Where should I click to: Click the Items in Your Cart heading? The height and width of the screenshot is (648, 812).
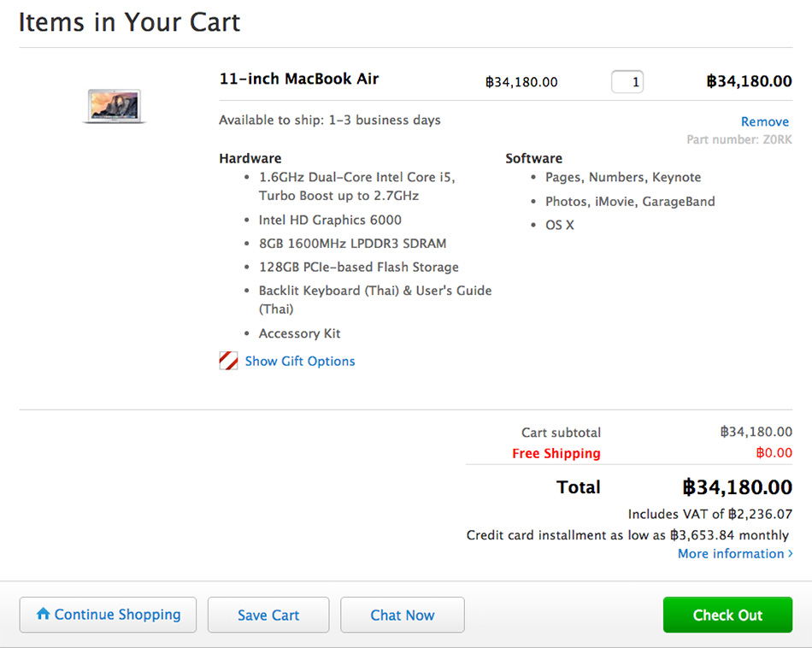[x=129, y=22]
